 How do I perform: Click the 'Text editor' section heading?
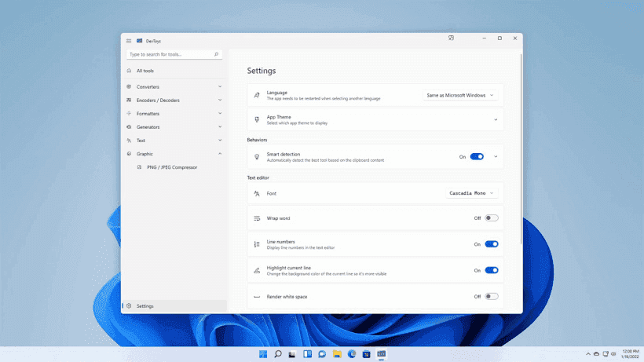[258, 177]
